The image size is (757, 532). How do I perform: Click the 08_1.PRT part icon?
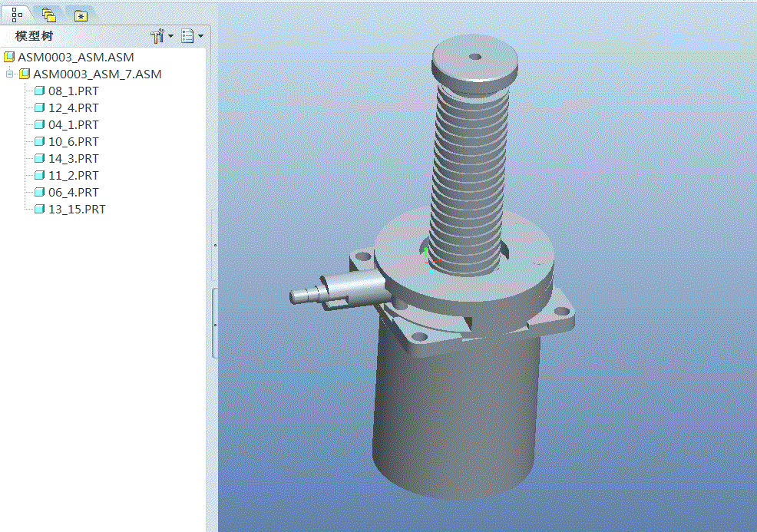[40, 91]
